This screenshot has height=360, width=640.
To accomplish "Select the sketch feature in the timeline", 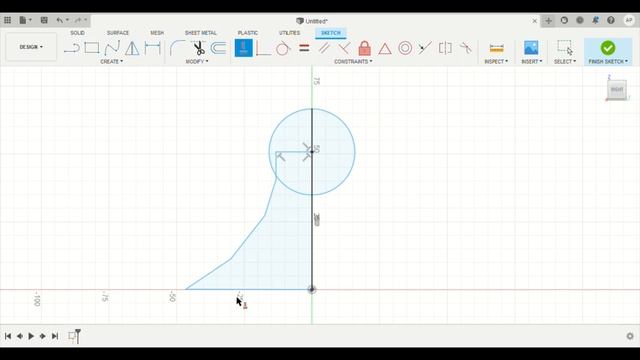I will pos(72,336).
